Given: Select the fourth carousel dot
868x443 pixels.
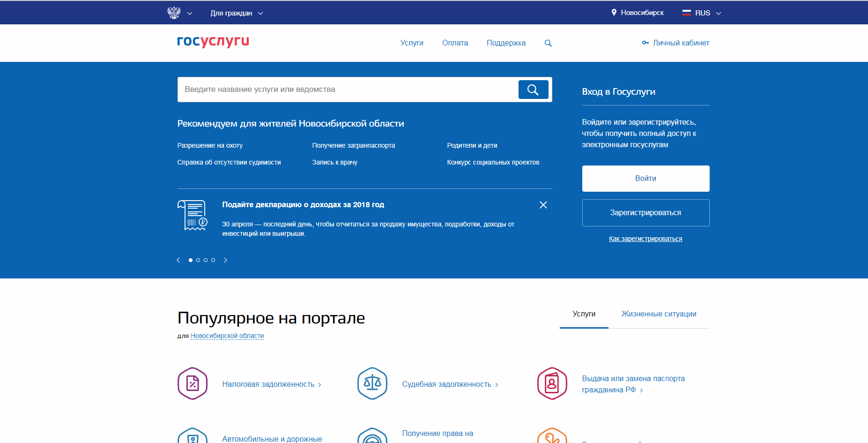Looking at the screenshot, I should 213,260.
